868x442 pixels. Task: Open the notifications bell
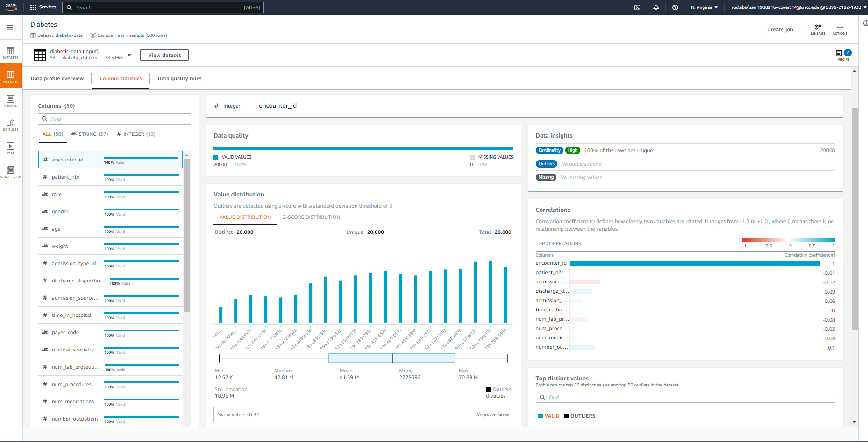[656, 7]
